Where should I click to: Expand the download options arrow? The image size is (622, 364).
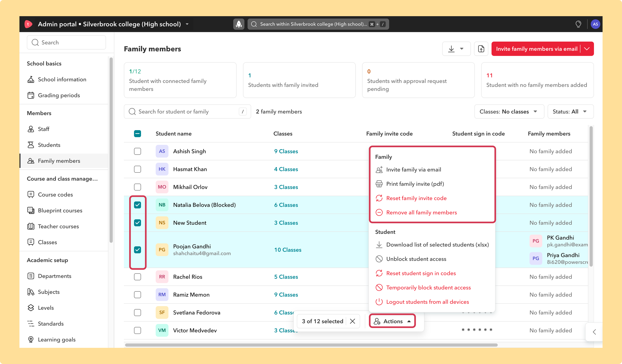point(462,49)
